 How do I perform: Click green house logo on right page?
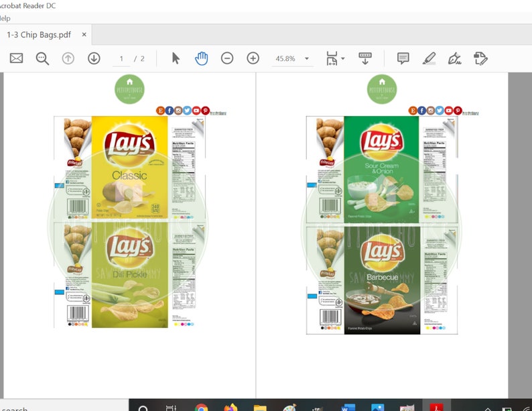382,89
